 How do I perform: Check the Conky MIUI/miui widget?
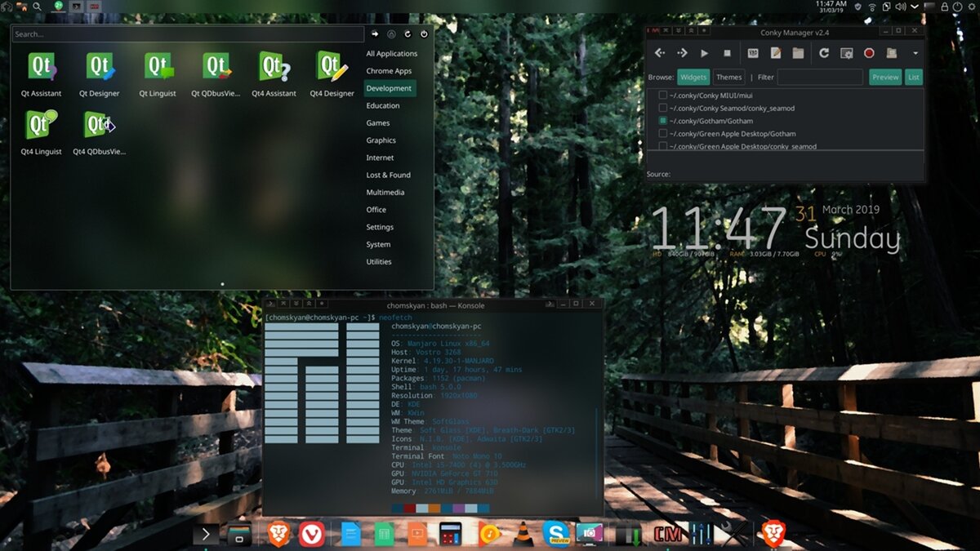(x=661, y=95)
